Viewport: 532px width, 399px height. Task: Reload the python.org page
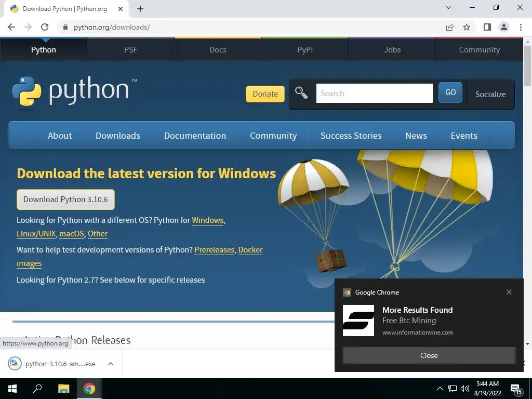point(45,27)
